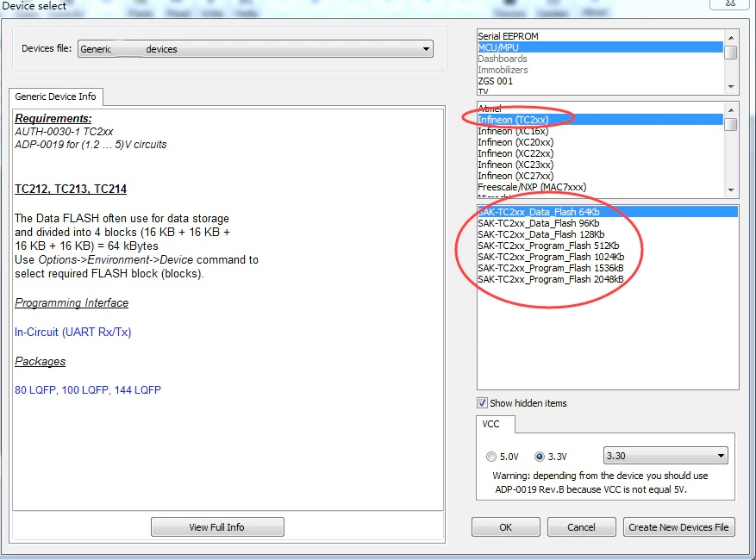Select SAK-TC2xx_Program_Flash 1024Kb device
This screenshot has width=756, height=560.
coord(608,257)
